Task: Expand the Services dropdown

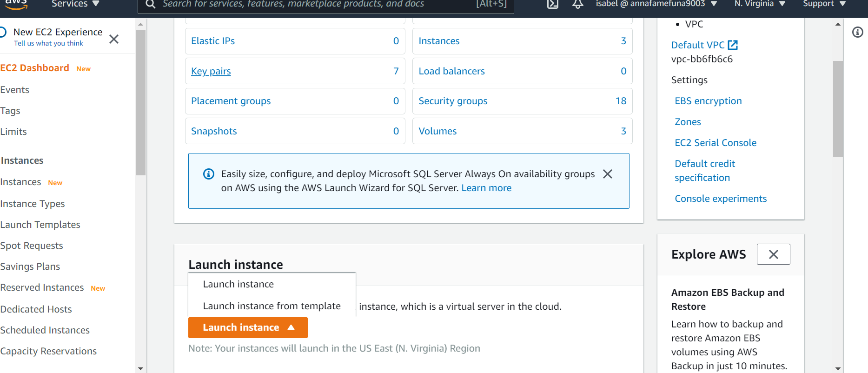Action: 75,4
